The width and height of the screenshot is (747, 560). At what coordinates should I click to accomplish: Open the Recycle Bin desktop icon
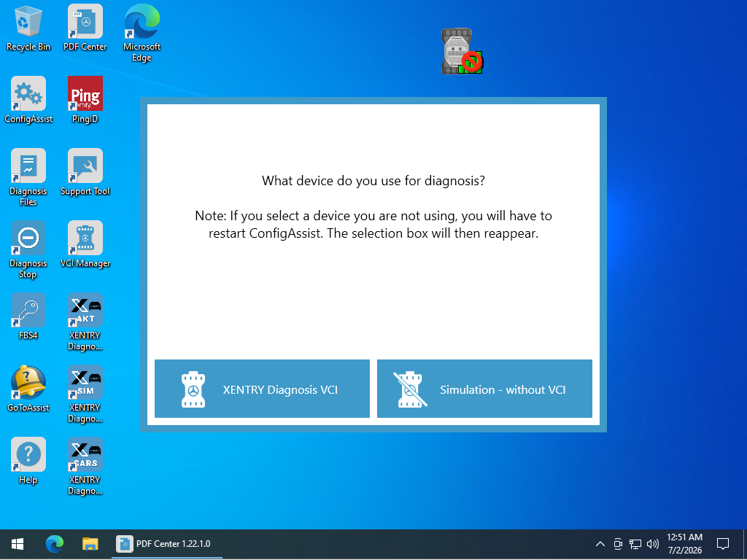point(28,28)
